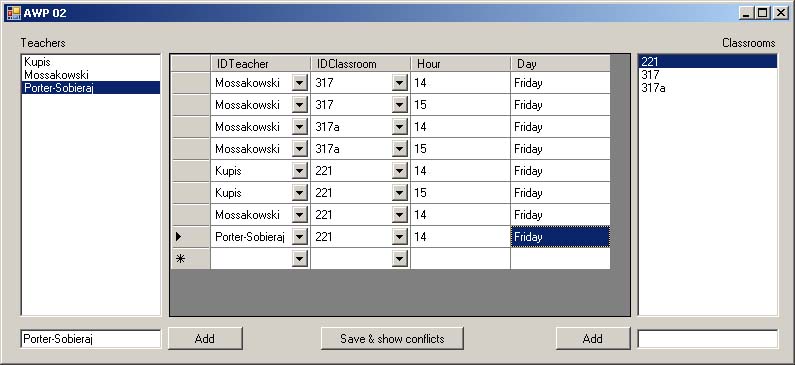Close the AWP 02 window
The image size is (795, 365).
tap(780, 13)
